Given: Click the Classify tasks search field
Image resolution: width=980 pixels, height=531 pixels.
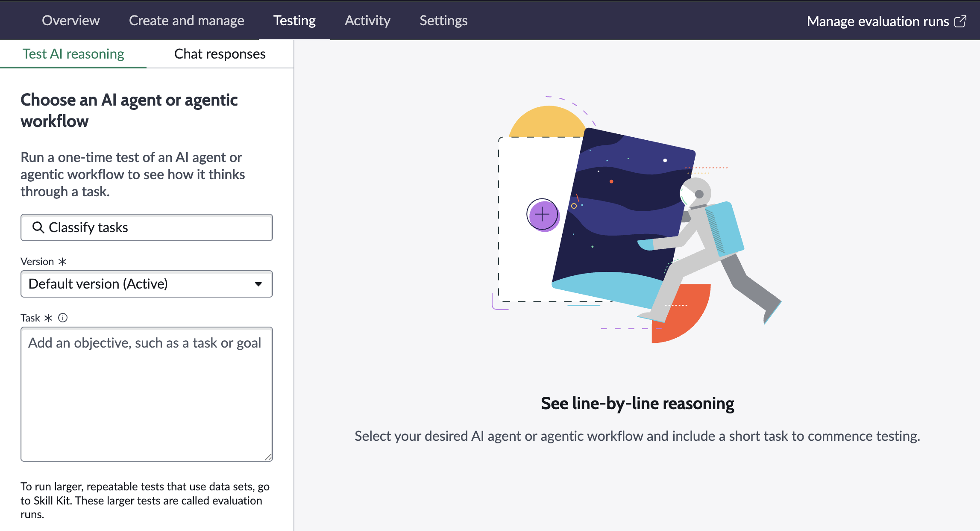Looking at the screenshot, I should click(147, 227).
